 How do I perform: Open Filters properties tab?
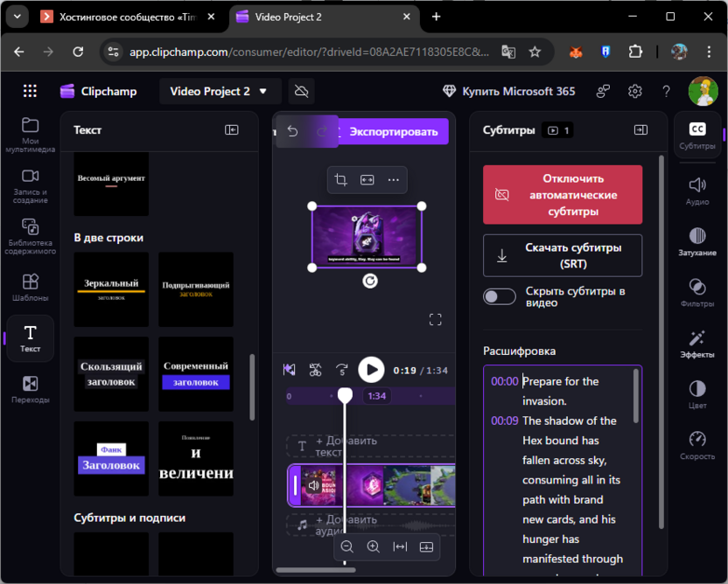coord(697,293)
